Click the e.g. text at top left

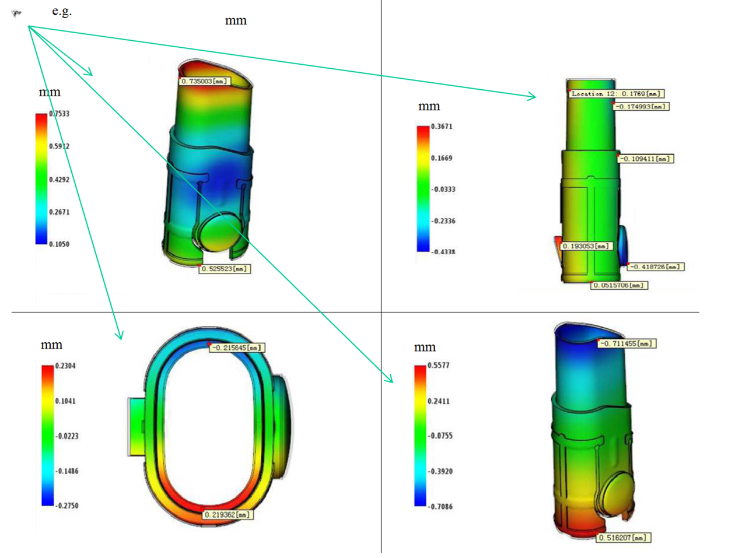pos(62,10)
